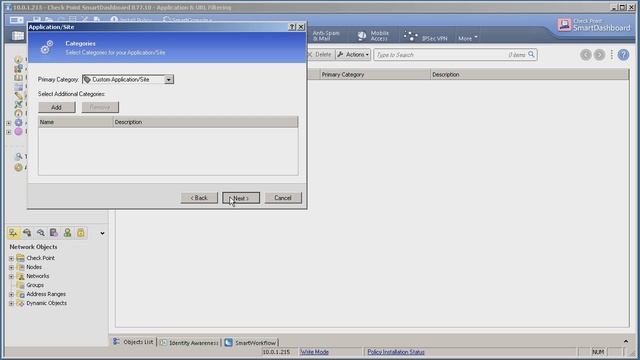Screen dimensions: 640x360
Task: Cancel the Application/Site wizard
Action: coord(283,198)
